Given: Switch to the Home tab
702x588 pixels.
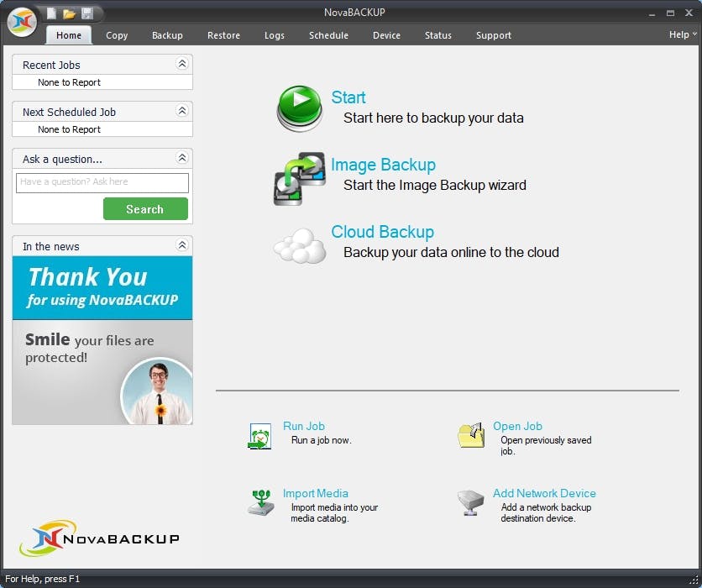Looking at the screenshot, I should (x=69, y=35).
